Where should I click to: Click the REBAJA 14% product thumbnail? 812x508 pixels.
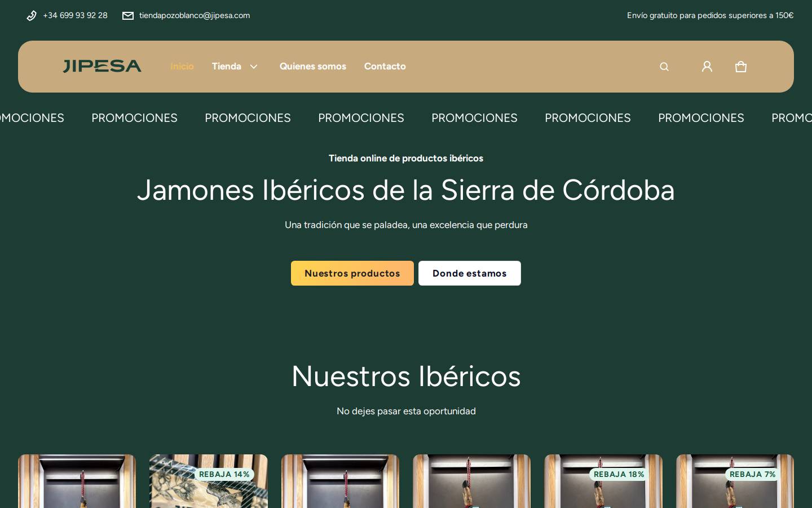point(209,481)
